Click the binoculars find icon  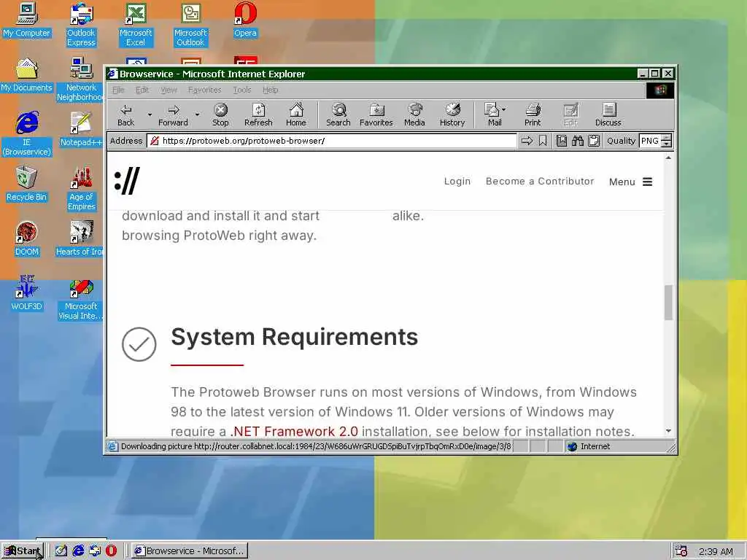(x=578, y=141)
